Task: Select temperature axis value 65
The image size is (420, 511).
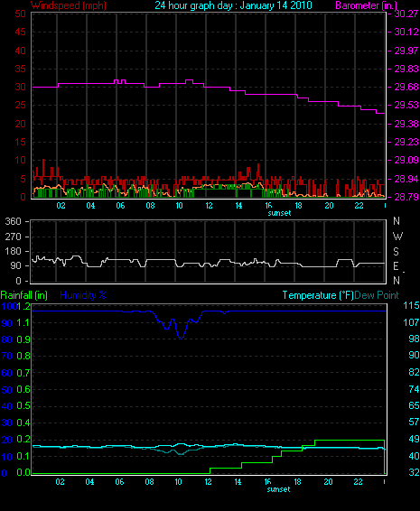Action: click(414, 405)
